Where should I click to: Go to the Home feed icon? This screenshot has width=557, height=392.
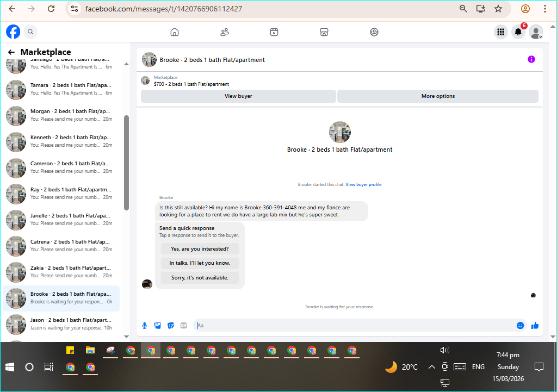click(175, 32)
